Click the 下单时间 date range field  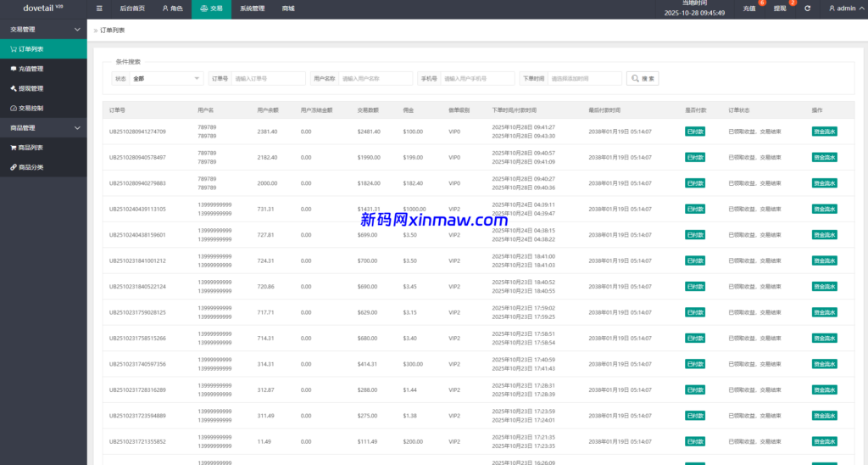[584, 78]
